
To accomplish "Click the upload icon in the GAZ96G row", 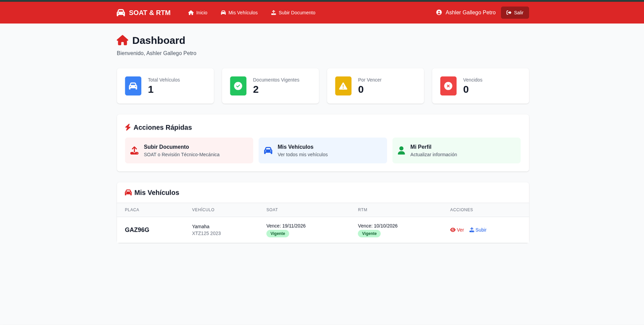I will (472, 230).
